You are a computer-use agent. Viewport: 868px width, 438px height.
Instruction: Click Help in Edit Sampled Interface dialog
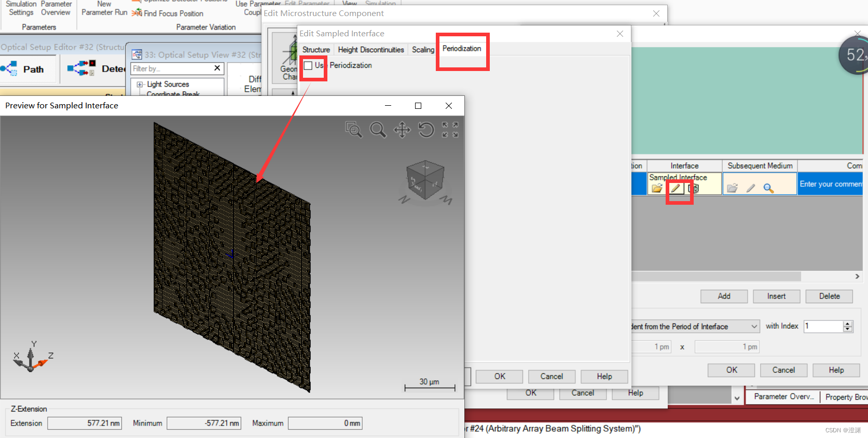(604, 376)
